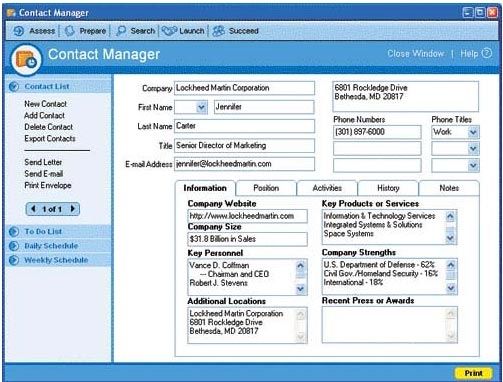The image size is (503, 382).
Task: Click the phone number field (301) 897-6000
Action: point(377,132)
